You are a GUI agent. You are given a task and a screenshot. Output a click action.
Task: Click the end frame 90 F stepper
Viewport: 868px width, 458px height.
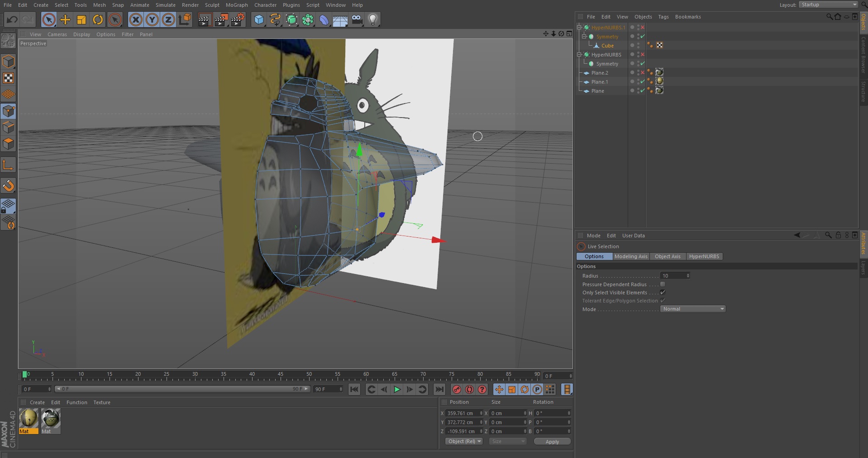click(341, 389)
